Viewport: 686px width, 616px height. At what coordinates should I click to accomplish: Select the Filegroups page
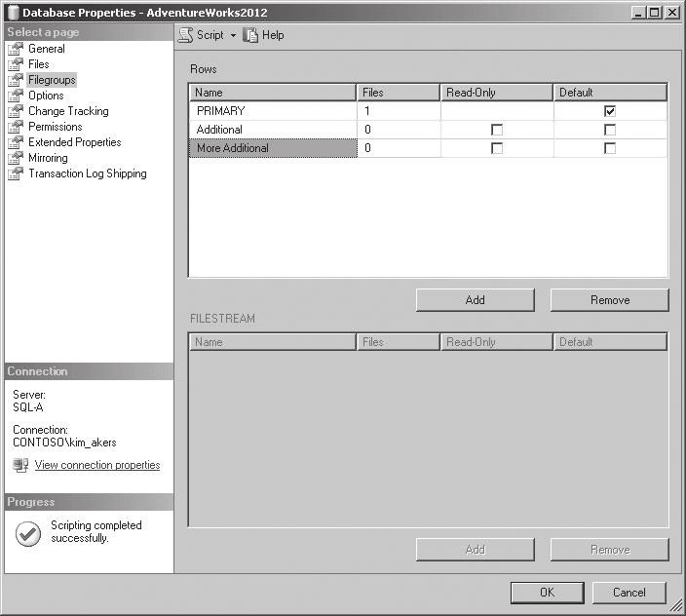[x=52, y=80]
